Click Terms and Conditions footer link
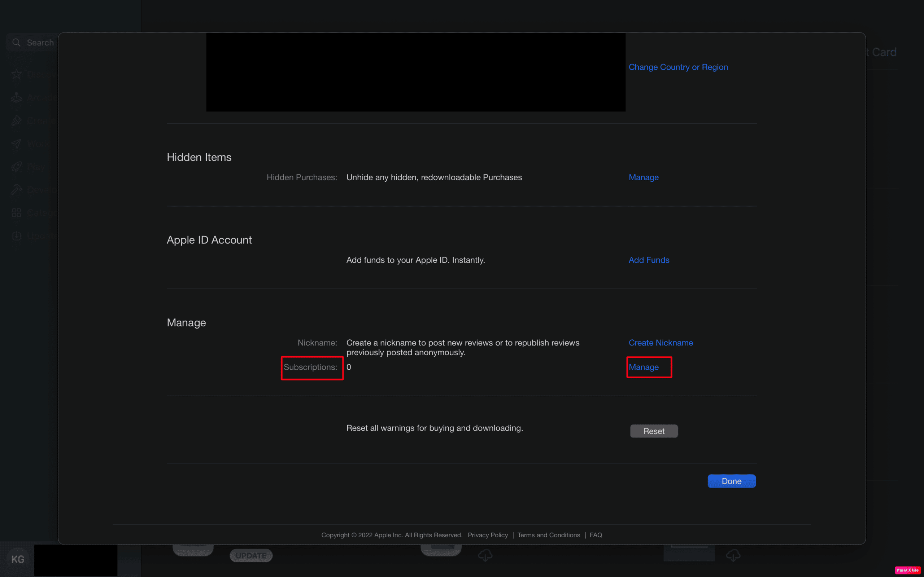This screenshot has width=924, height=577. [x=549, y=534]
